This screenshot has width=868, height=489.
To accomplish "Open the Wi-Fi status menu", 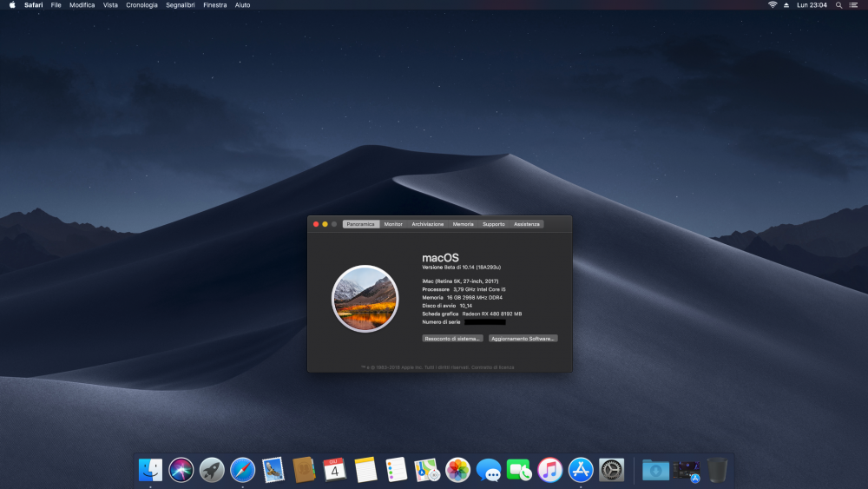I will [x=773, y=5].
